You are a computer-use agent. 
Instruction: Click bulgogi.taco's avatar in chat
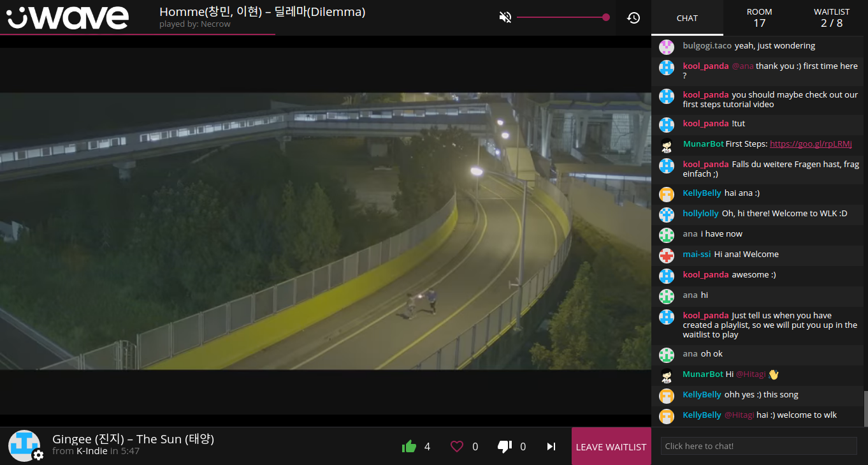pos(667,47)
